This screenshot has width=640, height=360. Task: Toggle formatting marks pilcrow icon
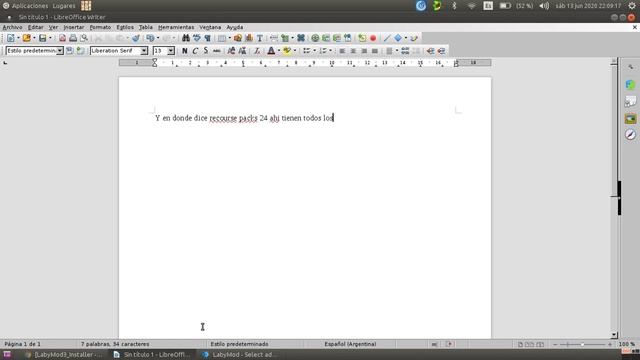click(207, 38)
